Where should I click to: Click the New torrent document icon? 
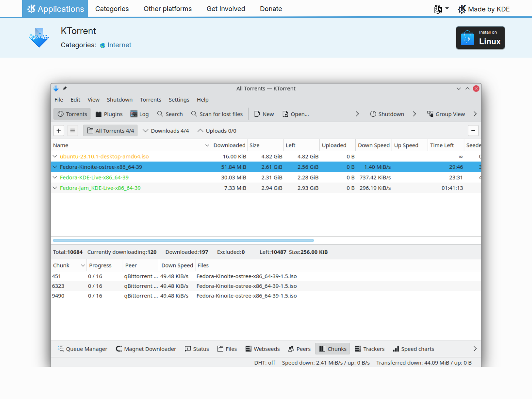coord(257,114)
